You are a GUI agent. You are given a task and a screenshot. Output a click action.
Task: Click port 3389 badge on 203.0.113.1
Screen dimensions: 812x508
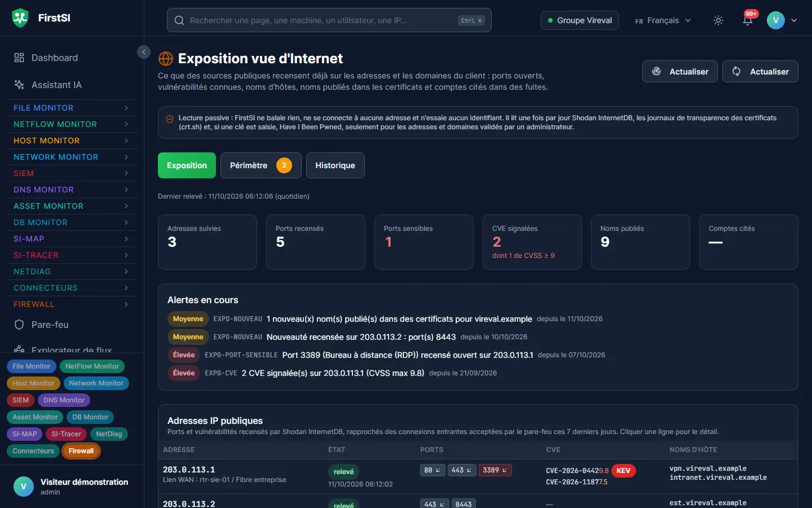click(496, 470)
